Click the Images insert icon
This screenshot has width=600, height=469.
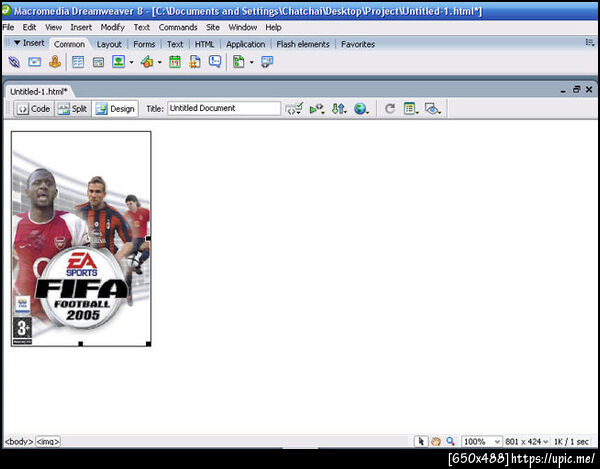tap(118, 62)
